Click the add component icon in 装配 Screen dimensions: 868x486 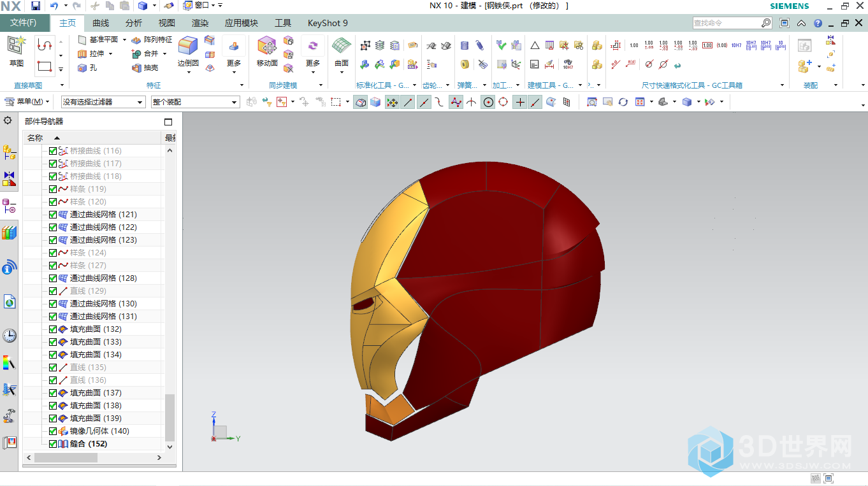(x=804, y=66)
